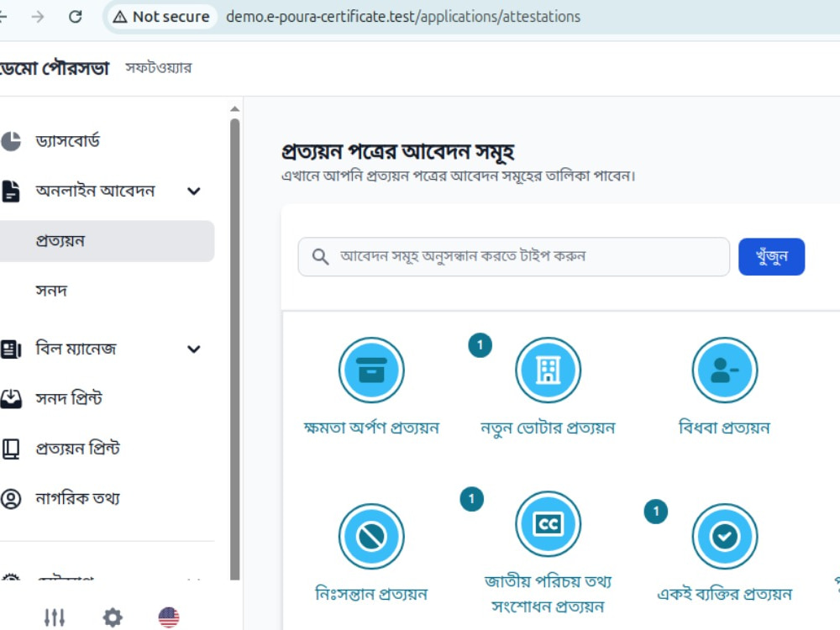
Task: Expand the অনলাইন আবেদন chevron
Action: pyautogui.click(x=194, y=192)
